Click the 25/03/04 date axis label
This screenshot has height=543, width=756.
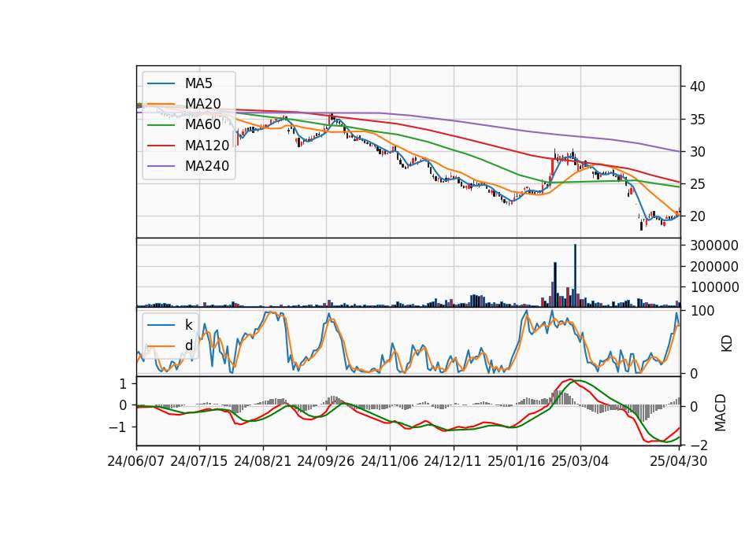tap(580, 462)
